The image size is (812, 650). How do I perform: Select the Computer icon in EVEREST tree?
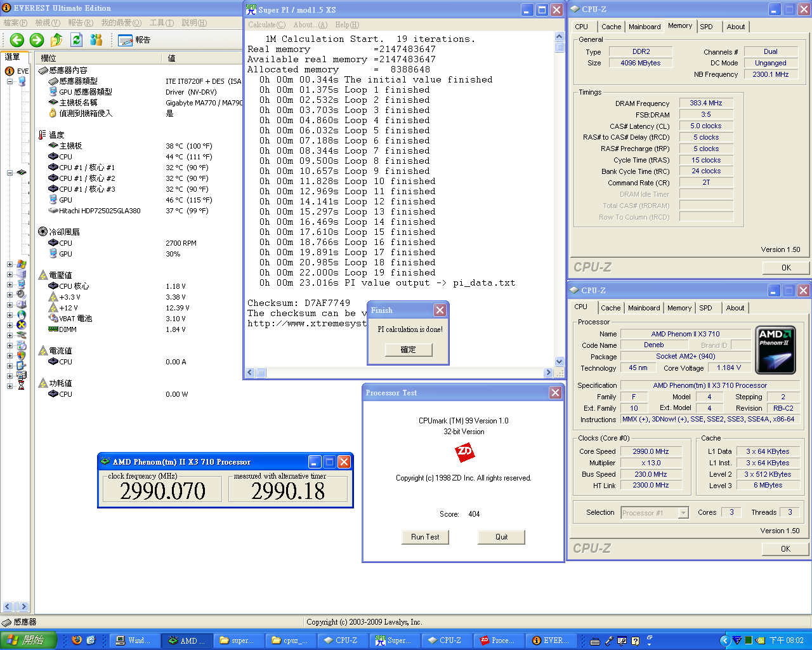pos(22,81)
